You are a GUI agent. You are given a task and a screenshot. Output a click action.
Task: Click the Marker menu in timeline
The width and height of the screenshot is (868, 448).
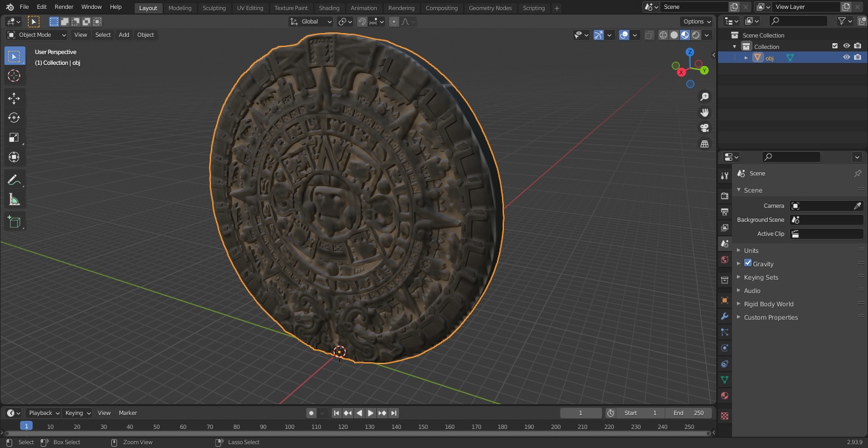coord(128,413)
